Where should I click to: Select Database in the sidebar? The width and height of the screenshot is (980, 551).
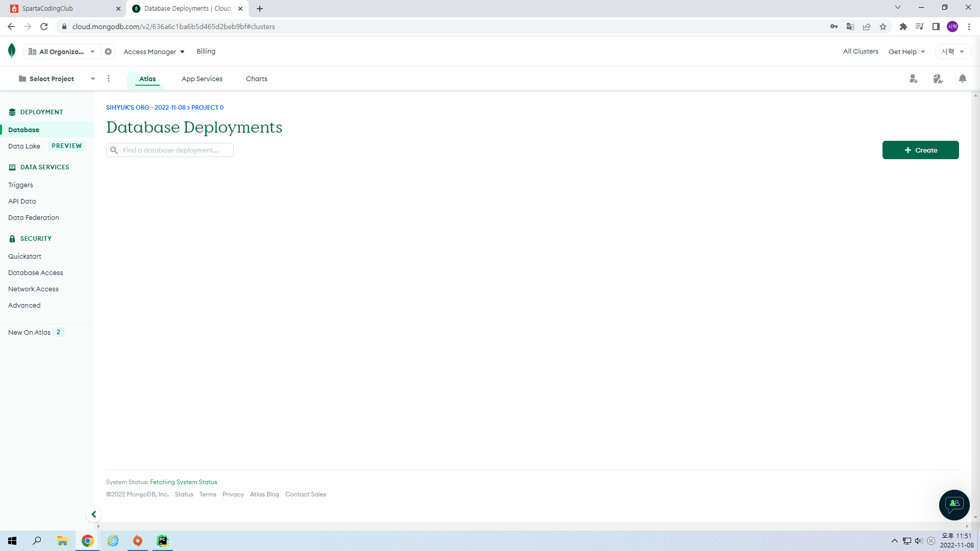[x=47, y=130]
